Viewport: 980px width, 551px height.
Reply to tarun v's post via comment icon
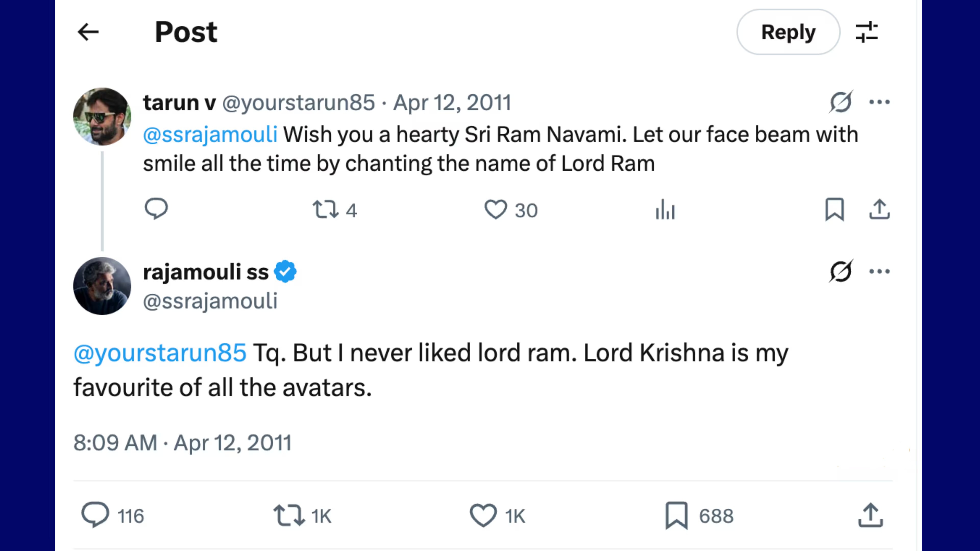tap(156, 209)
